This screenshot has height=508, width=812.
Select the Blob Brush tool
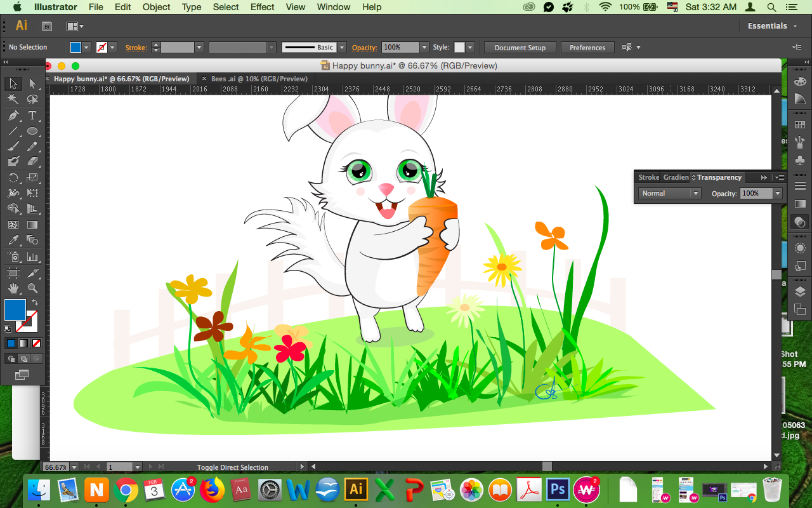pos(13,162)
